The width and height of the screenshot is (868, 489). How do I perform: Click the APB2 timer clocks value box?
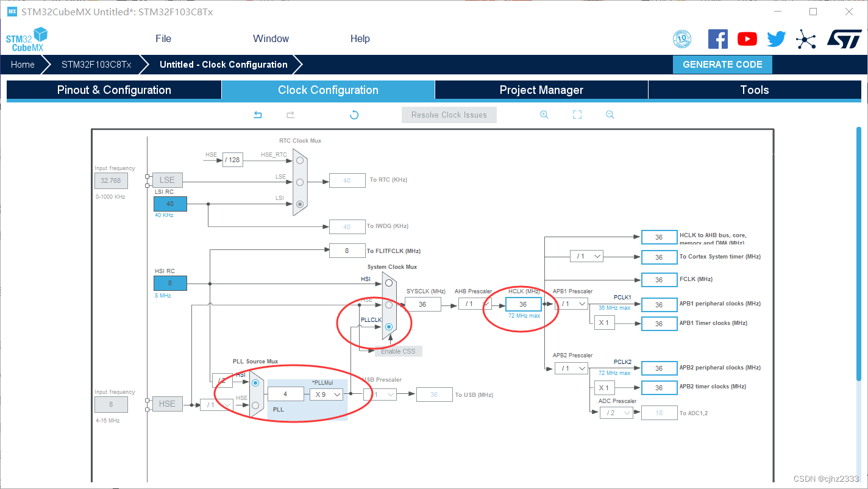point(659,388)
